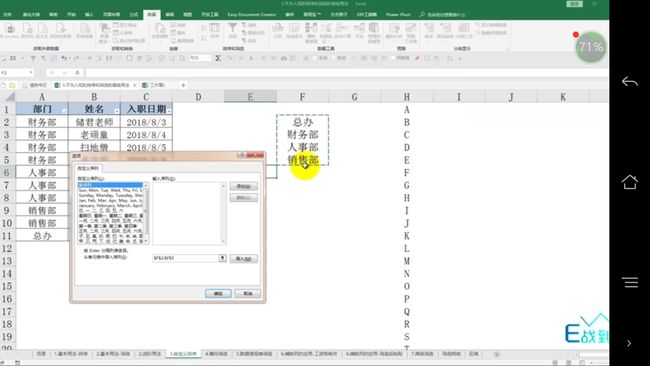650x366 pixels.
Task: Click the list entries text box
Action: tap(189, 213)
